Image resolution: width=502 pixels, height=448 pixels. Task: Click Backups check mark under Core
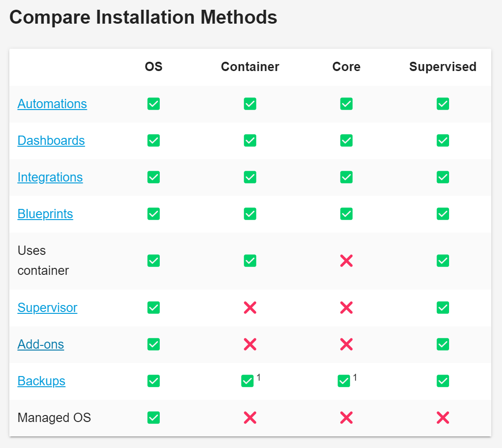(344, 381)
